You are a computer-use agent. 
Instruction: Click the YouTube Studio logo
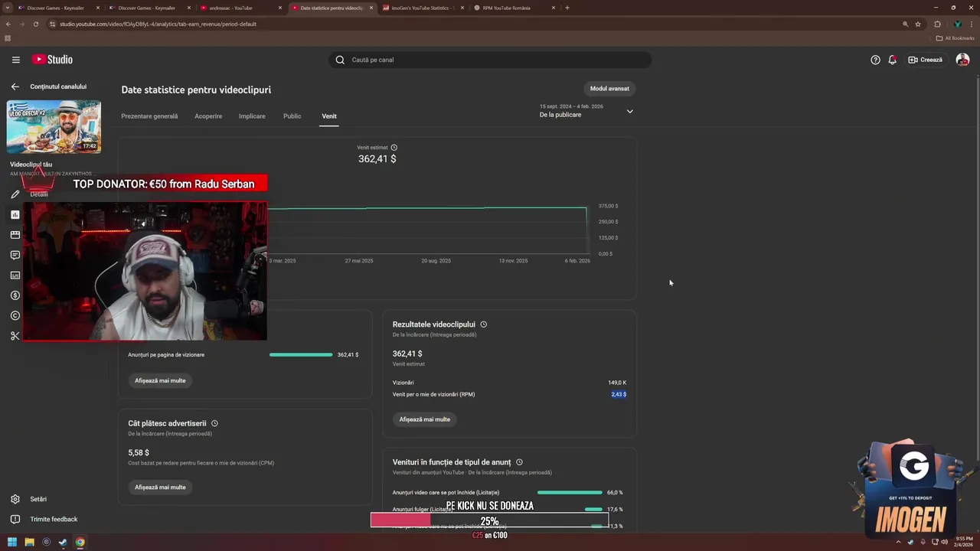coord(52,60)
